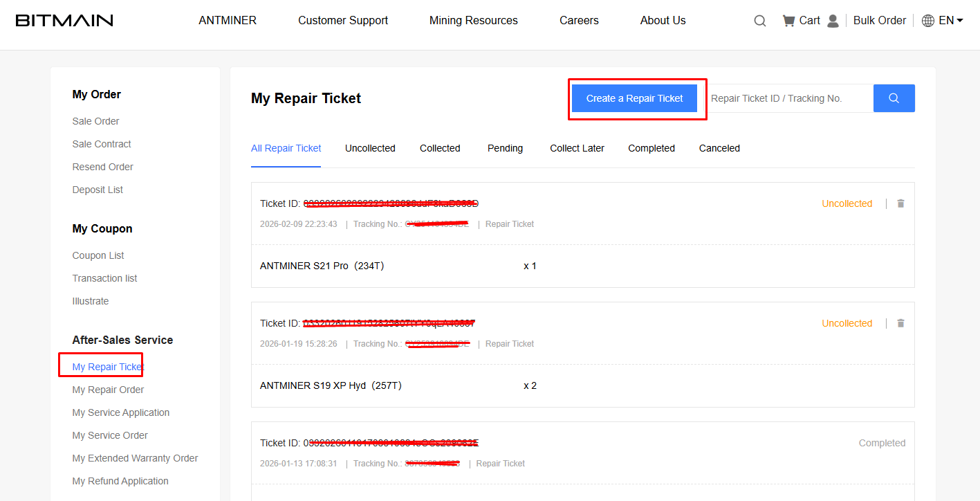This screenshot has width=980, height=501.
Task: Open the Bulk Order link
Action: tap(879, 21)
